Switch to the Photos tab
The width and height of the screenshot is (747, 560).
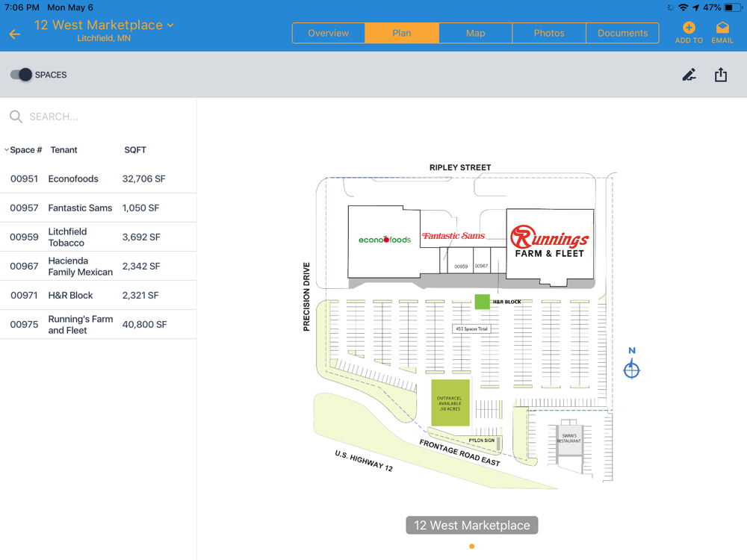click(x=549, y=33)
